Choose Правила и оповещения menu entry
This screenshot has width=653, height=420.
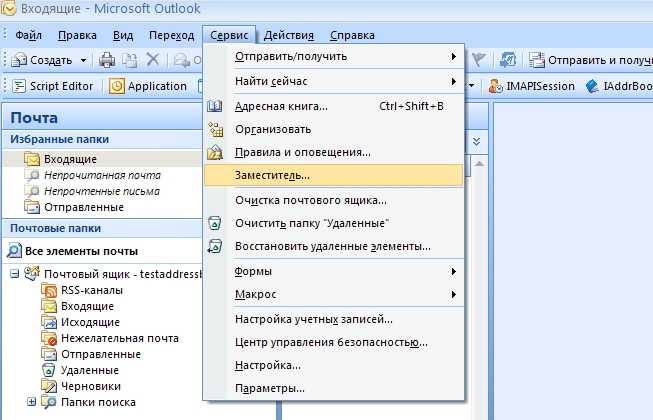(334, 152)
